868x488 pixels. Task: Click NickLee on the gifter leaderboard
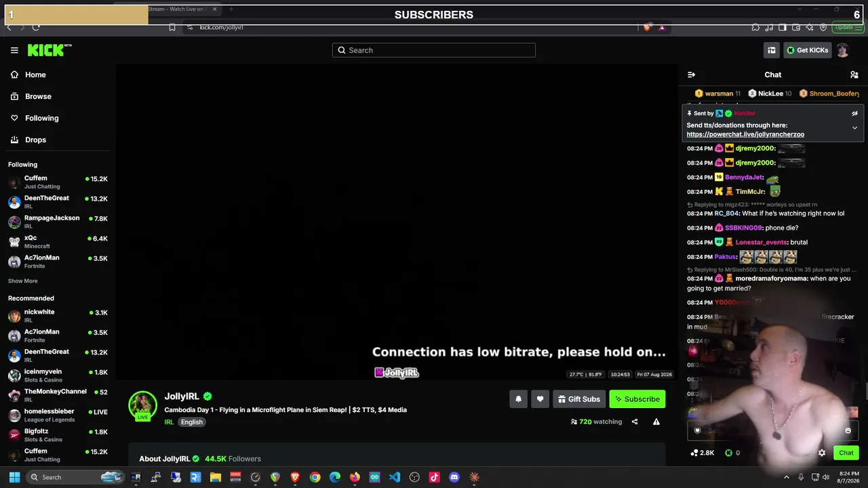point(770,94)
